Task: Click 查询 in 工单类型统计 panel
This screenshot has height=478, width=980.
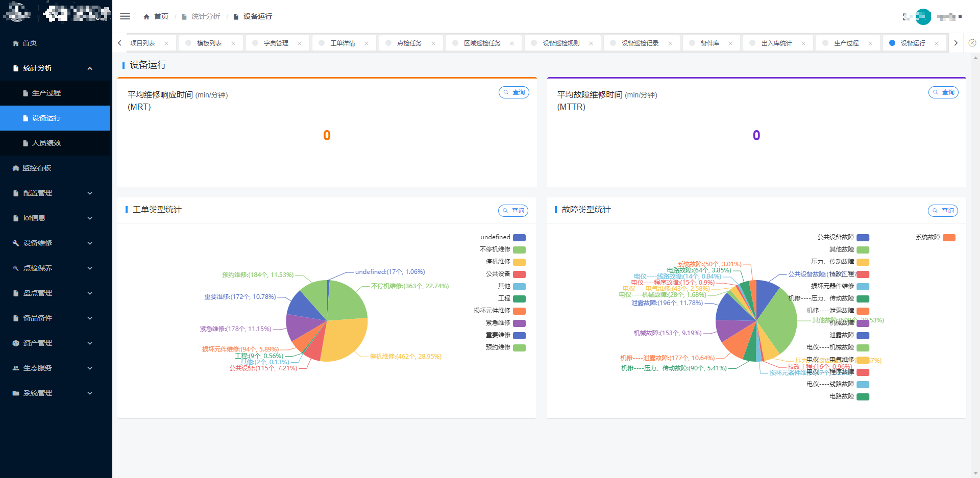Action: [513, 211]
